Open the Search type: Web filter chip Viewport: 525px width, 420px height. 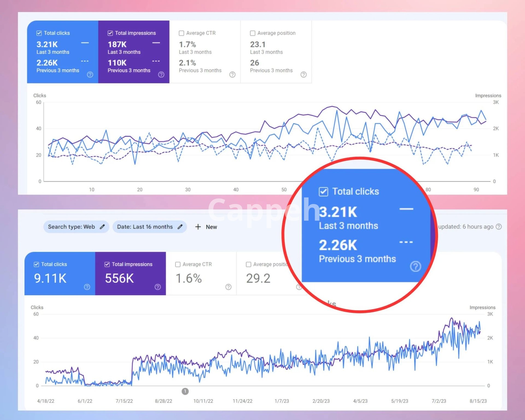(72, 227)
